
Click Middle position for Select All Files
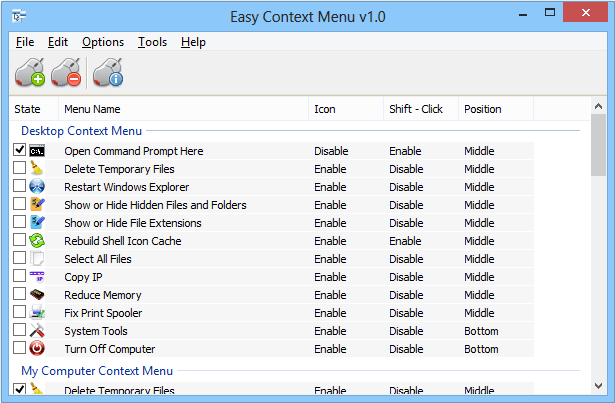click(479, 259)
